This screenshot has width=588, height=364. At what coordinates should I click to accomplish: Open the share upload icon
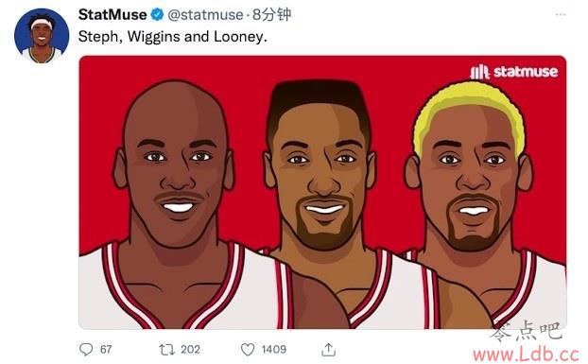point(328,350)
